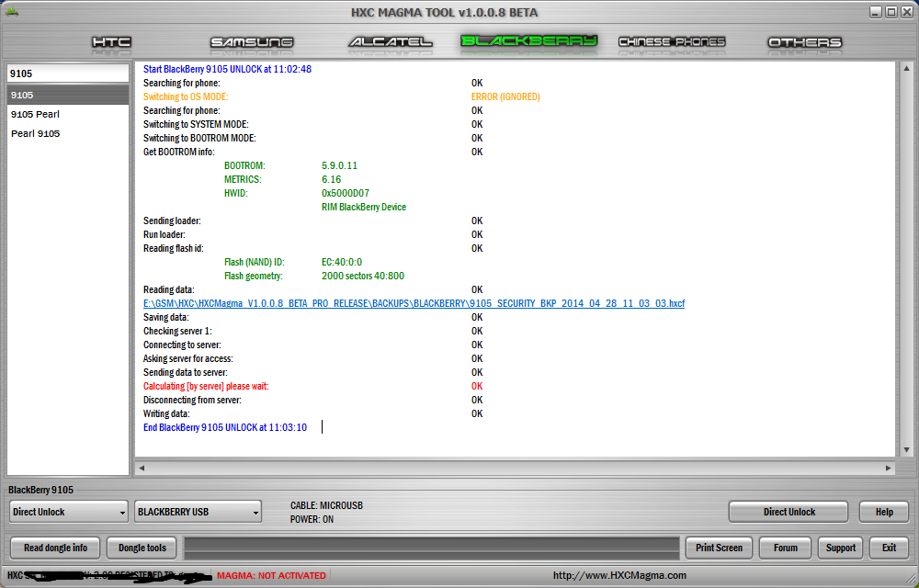Open the HTC brand tab
The width and height of the screenshot is (919, 588).
tap(111, 42)
